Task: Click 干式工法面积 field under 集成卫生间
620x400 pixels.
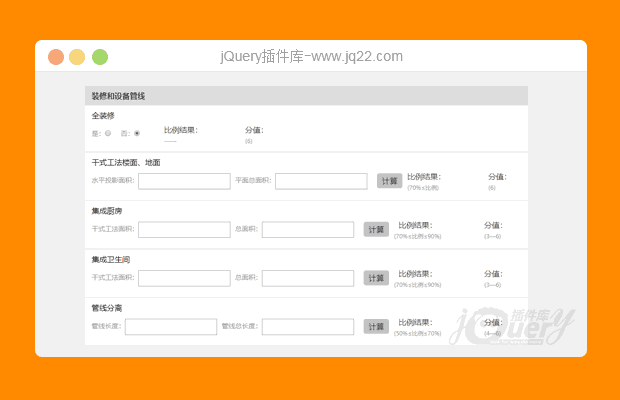Action: coord(184,278)
